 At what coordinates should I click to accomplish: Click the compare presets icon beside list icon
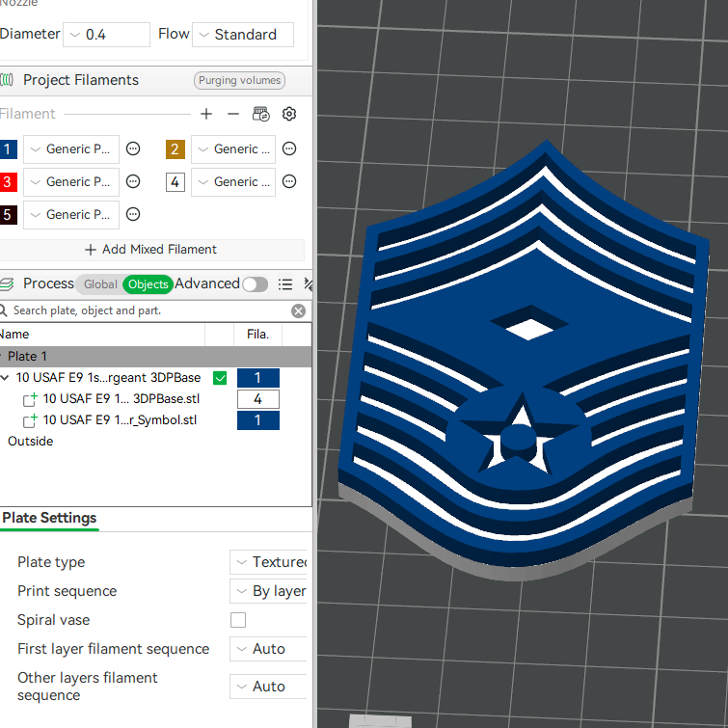(x=308, y=284)
